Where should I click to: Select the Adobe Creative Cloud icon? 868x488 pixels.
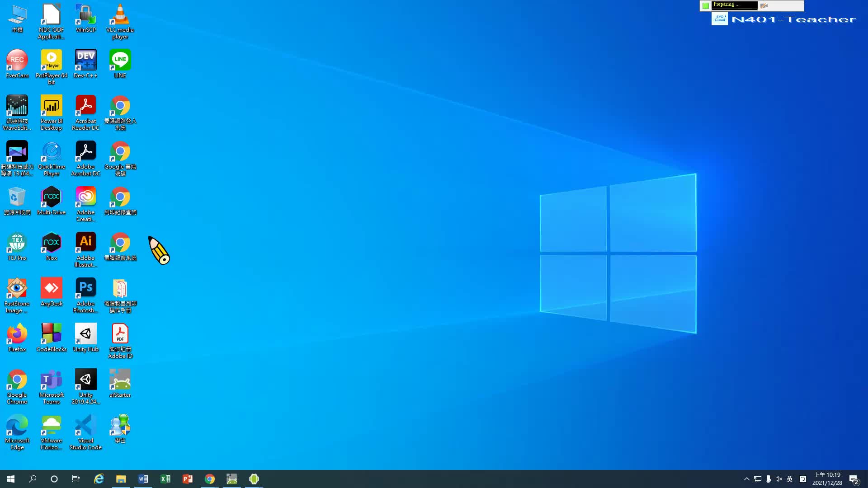(x=85, y=204)
